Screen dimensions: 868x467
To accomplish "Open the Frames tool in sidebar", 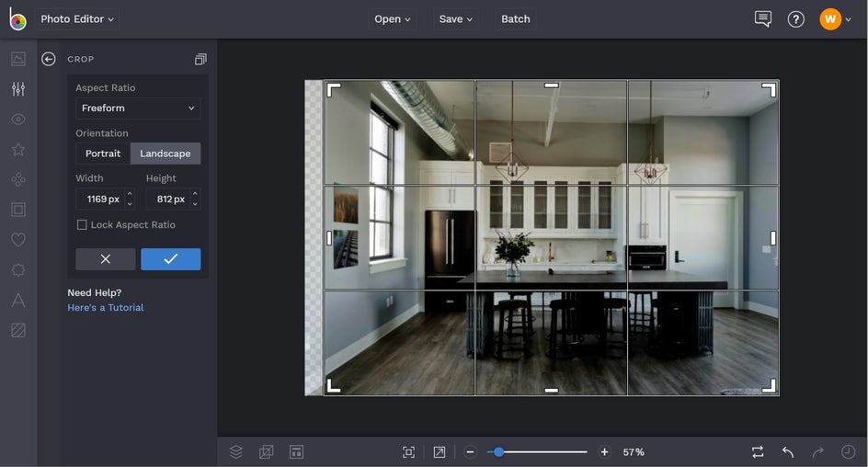I will coord(18,210).
